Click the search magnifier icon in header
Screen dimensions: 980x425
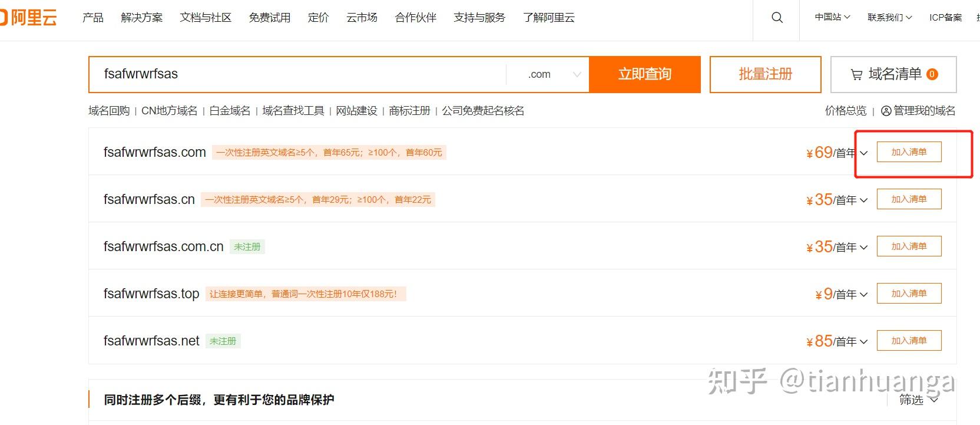tap(777, 18)
